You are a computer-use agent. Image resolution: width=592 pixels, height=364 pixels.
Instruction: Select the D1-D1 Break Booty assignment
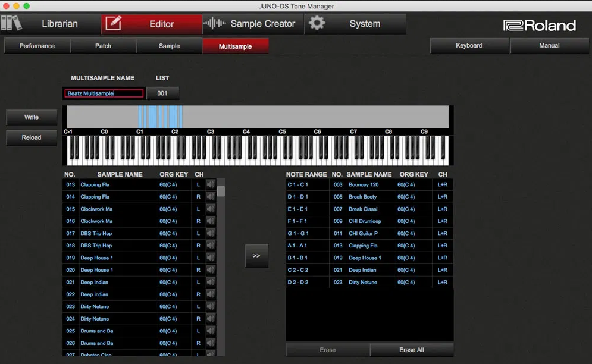[369, 197]
